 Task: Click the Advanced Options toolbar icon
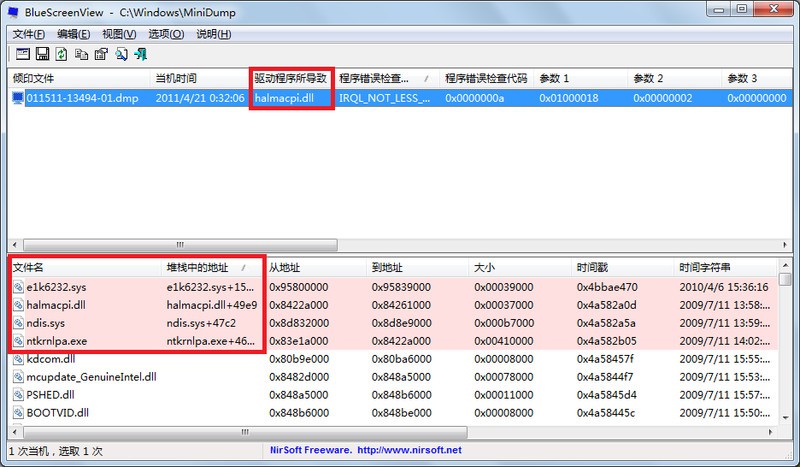point(21,54)
